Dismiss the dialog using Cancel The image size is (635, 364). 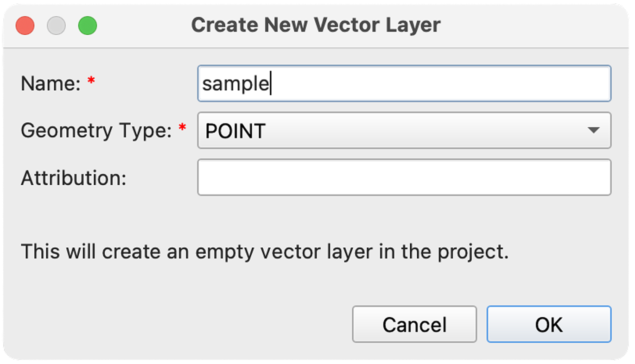(x=414, y=324)
